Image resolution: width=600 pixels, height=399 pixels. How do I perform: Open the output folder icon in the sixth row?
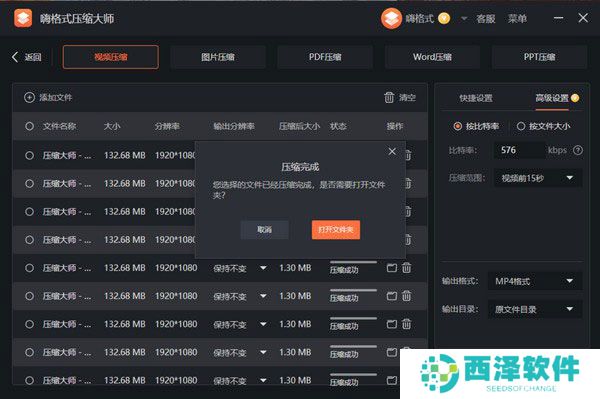tap(391, 296)
